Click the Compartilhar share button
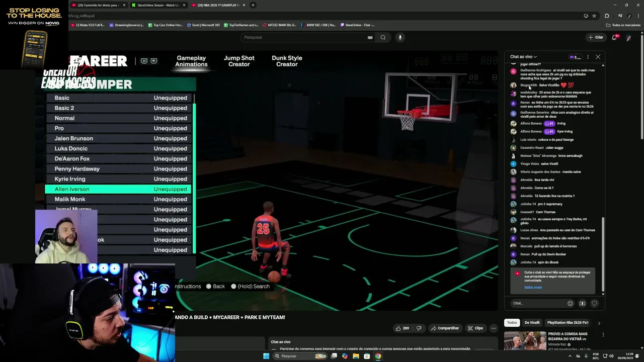The height and width of the screenshot is (362, 644). point(445,328)
